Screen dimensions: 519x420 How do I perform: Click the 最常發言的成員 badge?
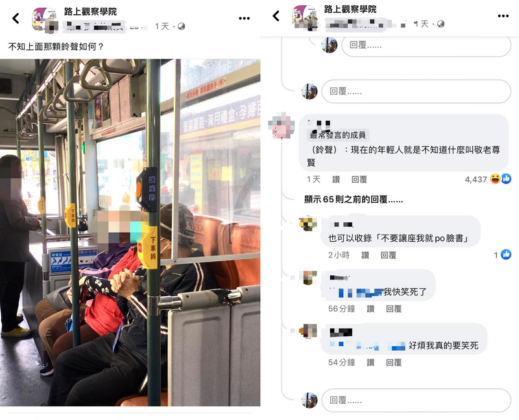337,135
